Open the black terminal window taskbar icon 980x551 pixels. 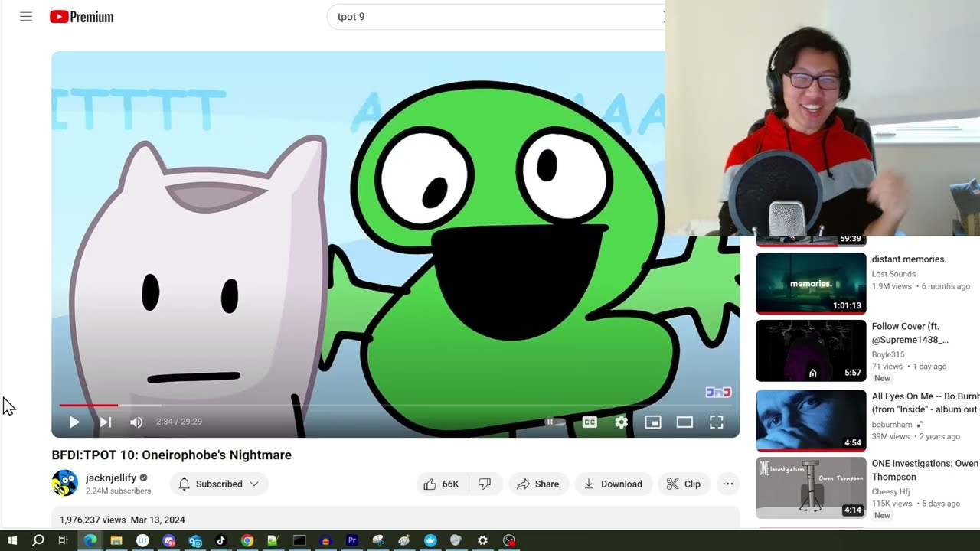click(299, 540)
